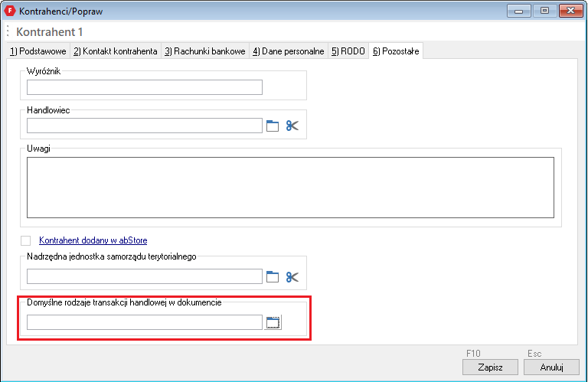Screen dimensions: 588x382
Task: Open picker for Domyślne rodzaje transakcji handlowej
Action: (x=273, y=322)
